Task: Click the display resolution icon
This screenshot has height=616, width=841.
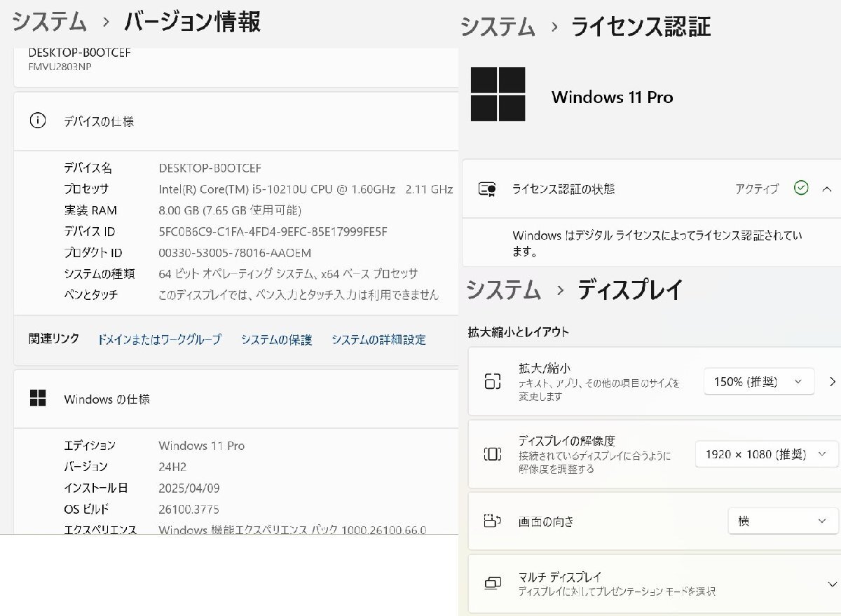Action: [x=493, y=454]
